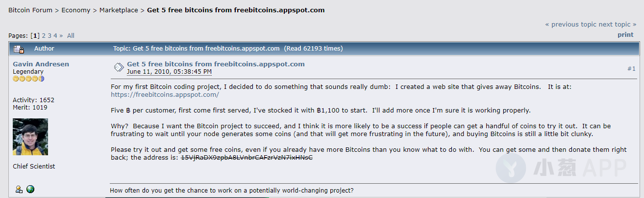Show All pages of the topic

(71, 35)
